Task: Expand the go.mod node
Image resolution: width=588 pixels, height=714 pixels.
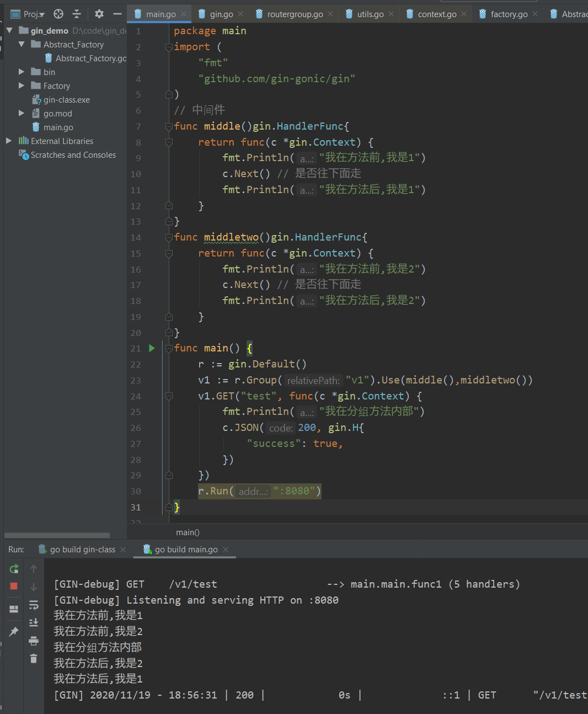Action: (x=22, y=113)
